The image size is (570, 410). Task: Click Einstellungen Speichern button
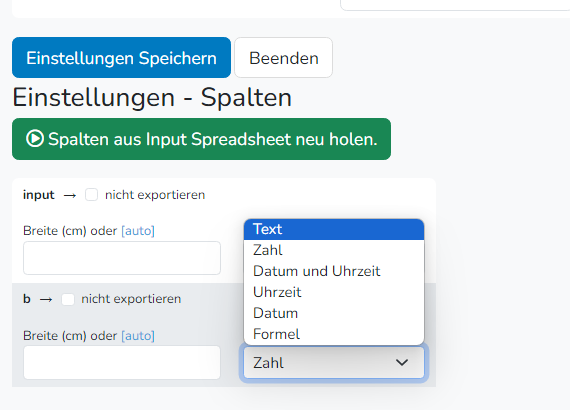click(121, 58)
